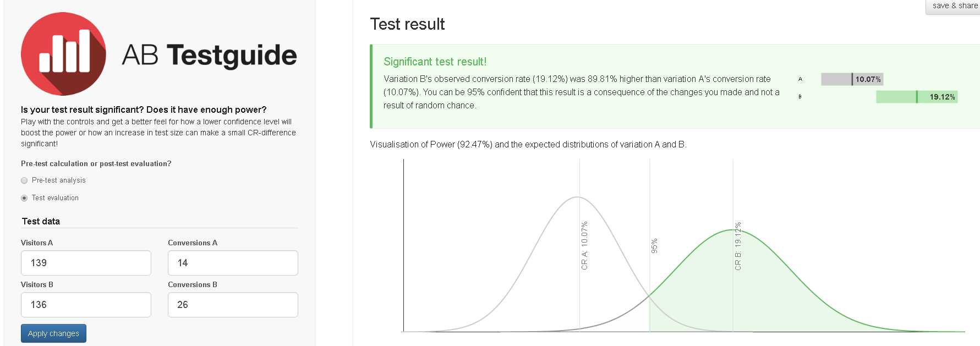Click variation A's 10.07% gray bar
This screenshot has width=980, height=346.
click(x=852, y=79)
